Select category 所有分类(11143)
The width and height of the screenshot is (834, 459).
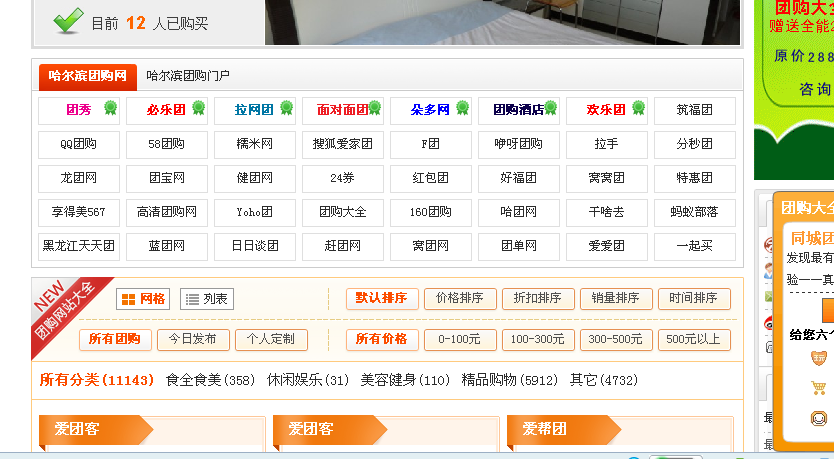[x=97, y=380]
